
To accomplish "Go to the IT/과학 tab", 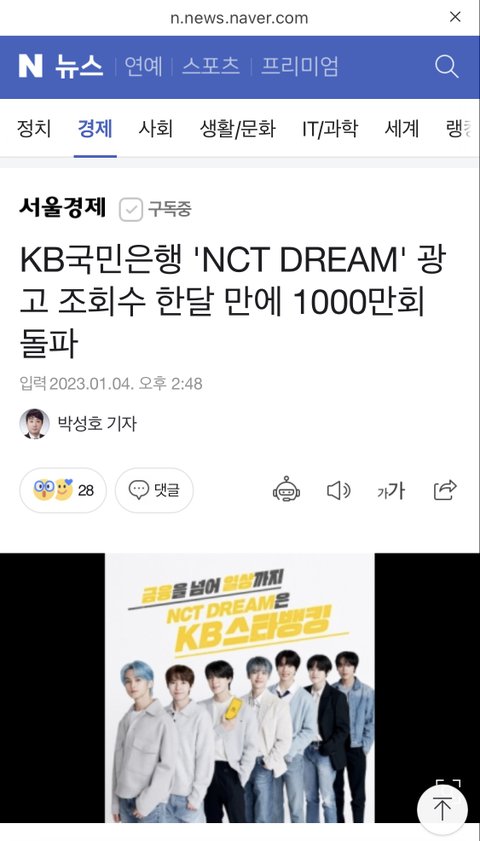I will pyautogui.click(x=329, y=129).
